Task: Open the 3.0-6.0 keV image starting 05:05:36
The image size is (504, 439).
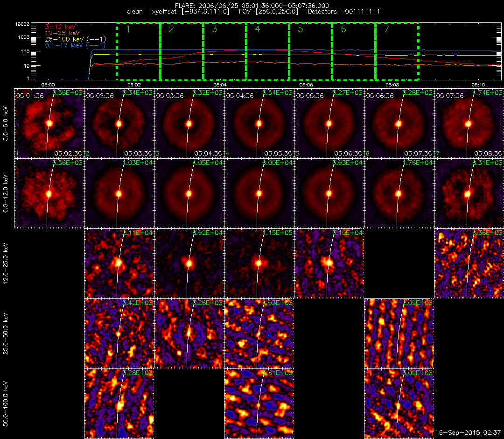Action: (329, 123)
